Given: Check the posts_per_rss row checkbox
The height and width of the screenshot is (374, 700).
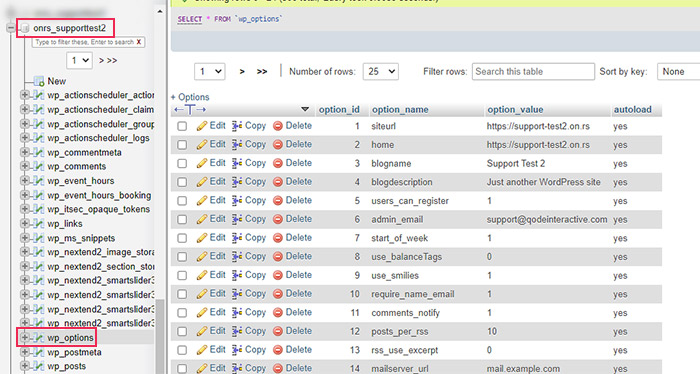Looking at the screenshot, I should click(x=182, y=332).
